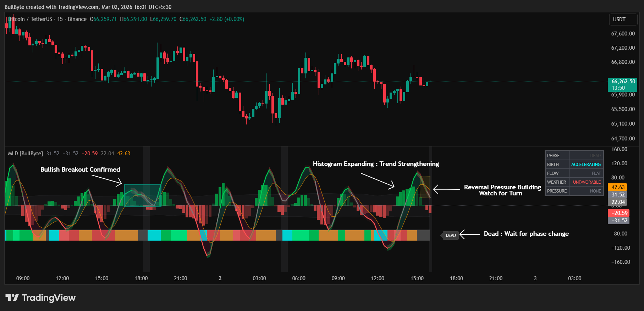The image size is (644, 311).
Task: Click the WEATHER label in the status table
Action: pyautogui.click(x=556, y=182)
